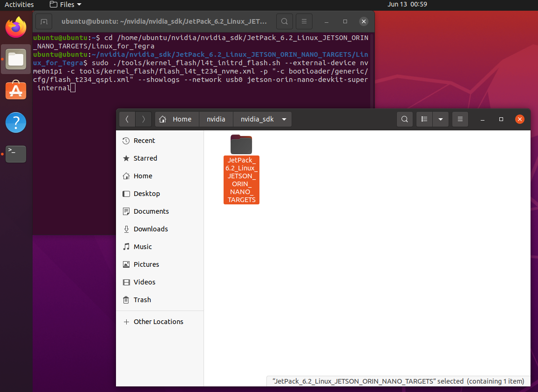Open Help from the dock
538x392 pixels.
pos(16,122)
